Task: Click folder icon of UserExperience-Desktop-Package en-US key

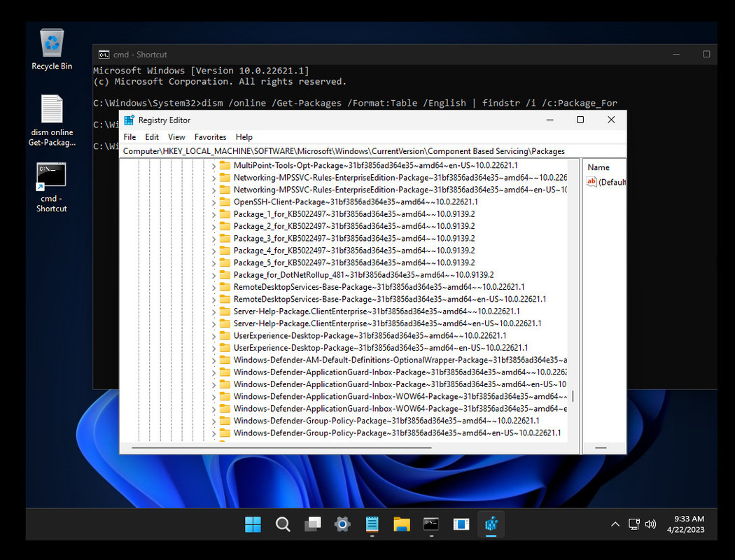Action: tap(225, 348)
